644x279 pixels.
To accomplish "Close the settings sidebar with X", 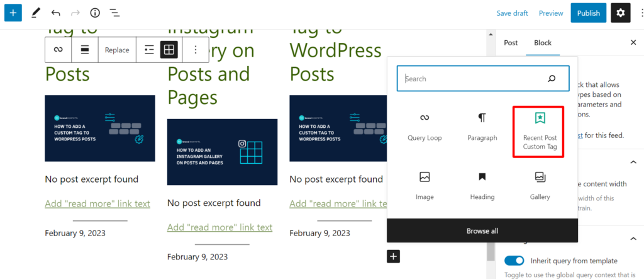I will [x=633, y=42].
